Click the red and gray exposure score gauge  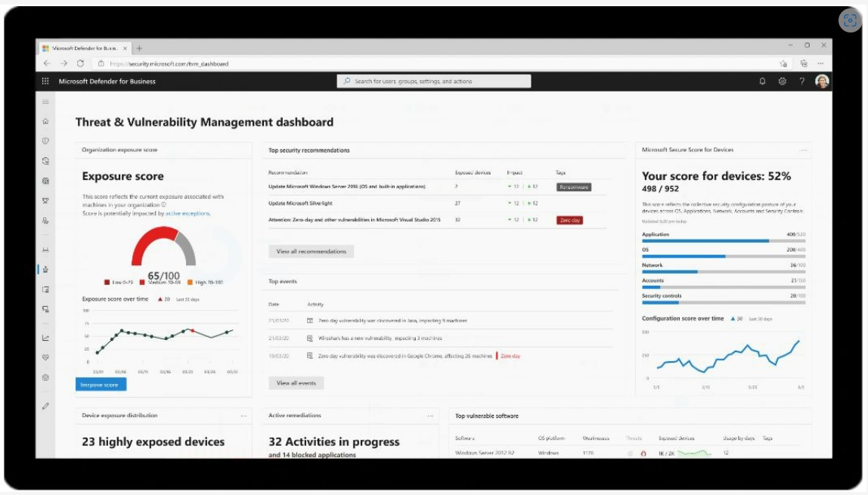(163, 246)
